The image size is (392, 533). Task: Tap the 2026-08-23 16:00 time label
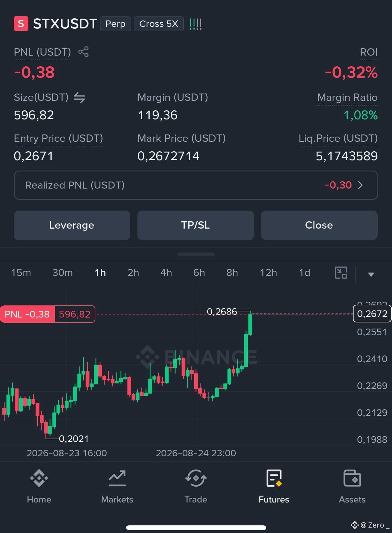click(x=67, y=453)
